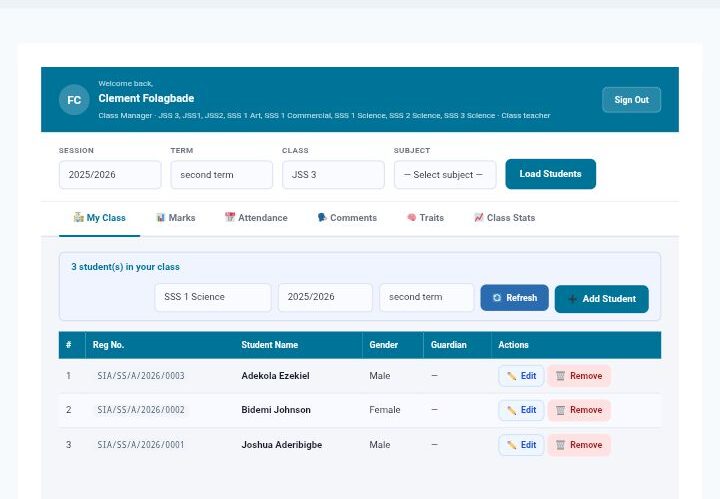Click the '3 student(s) in your class' text
This screenshot has width=720, height=499.
coord(125,267)
